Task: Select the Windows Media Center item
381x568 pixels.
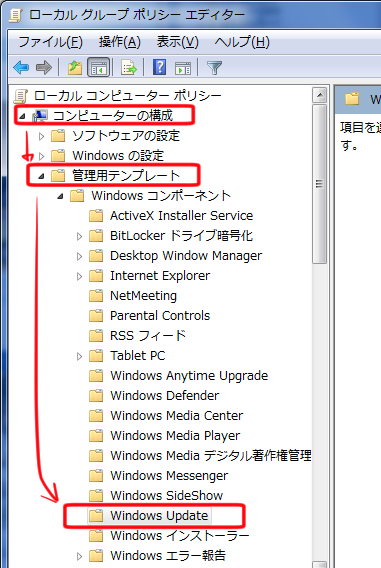Action: (177, 415)
